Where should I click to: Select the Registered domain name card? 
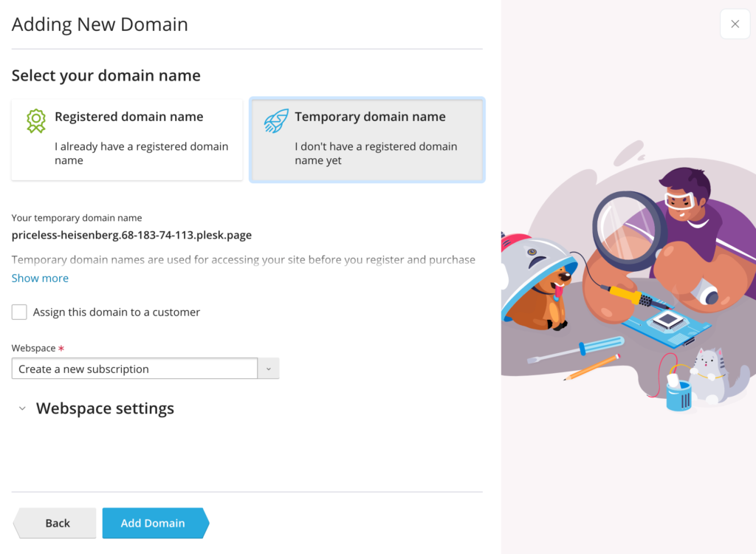click(127, 140)
